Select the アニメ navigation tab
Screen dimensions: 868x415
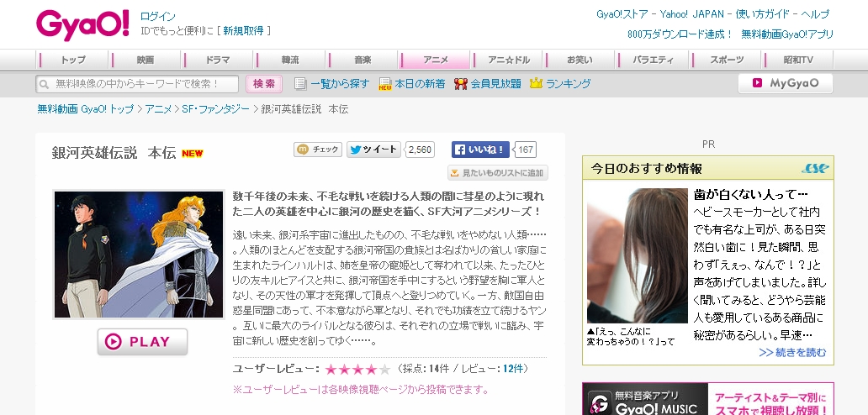click(435, 60)
